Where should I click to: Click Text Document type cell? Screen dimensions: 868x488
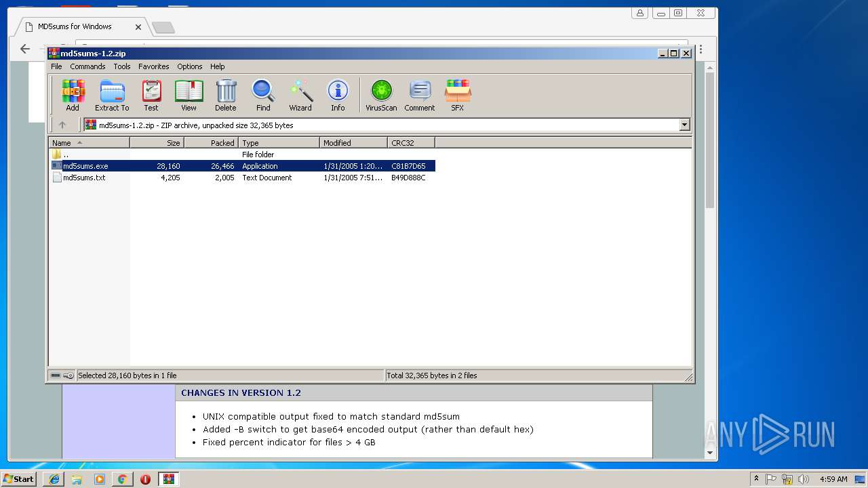[267, 178]
